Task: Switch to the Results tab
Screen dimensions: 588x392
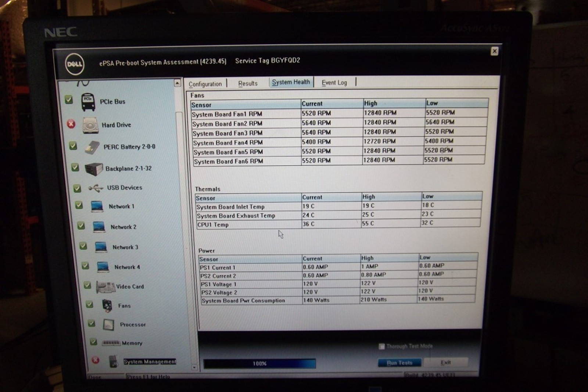Action: [x=248, y=83]
